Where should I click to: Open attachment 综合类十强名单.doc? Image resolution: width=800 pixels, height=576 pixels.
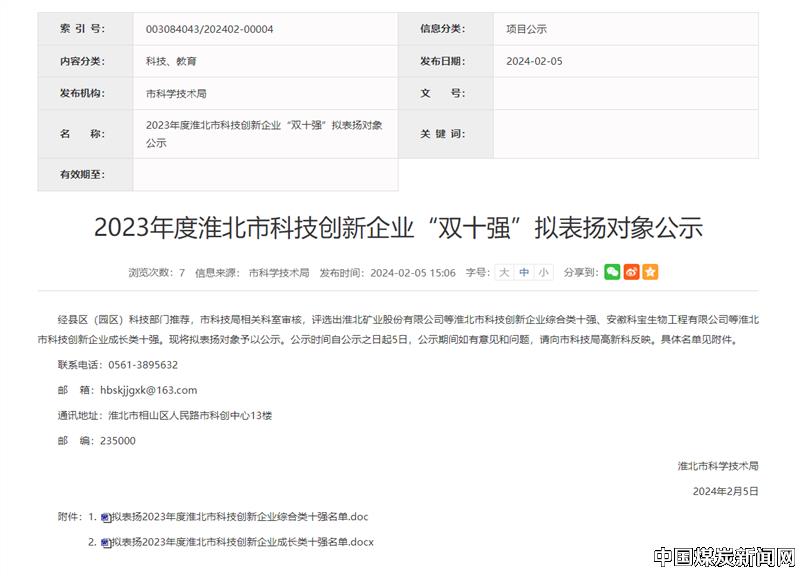tap(240, 517)
